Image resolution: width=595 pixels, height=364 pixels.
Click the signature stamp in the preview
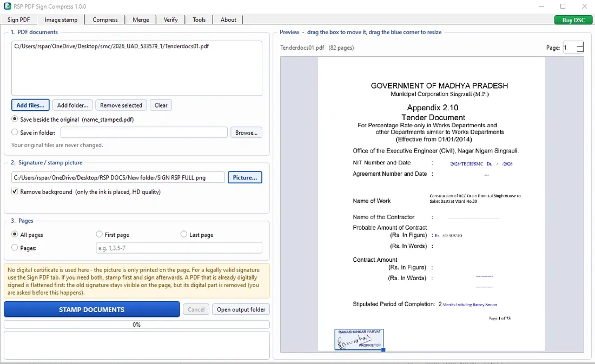coord(359,339)
